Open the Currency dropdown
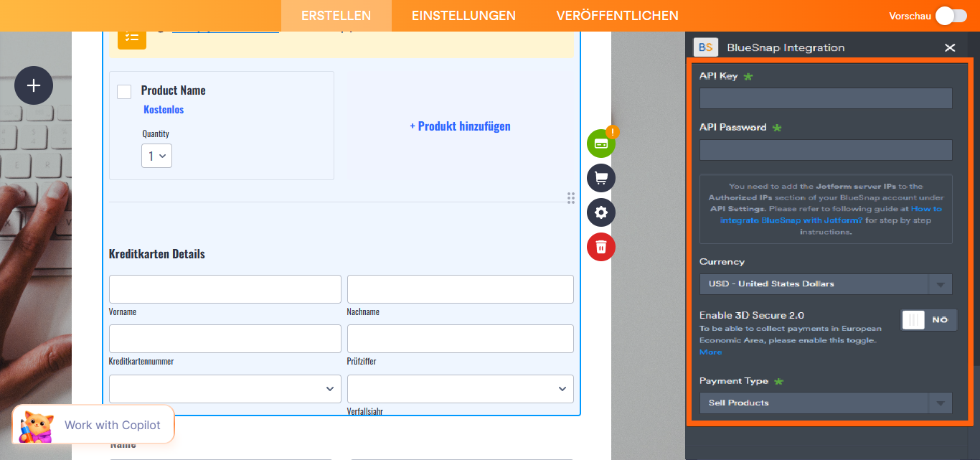 click(x=825, y=284)
